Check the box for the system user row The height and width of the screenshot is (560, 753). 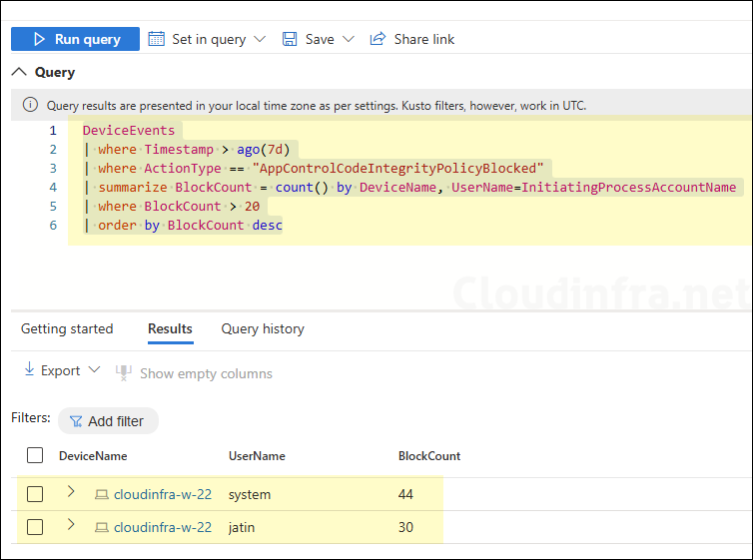35,494
